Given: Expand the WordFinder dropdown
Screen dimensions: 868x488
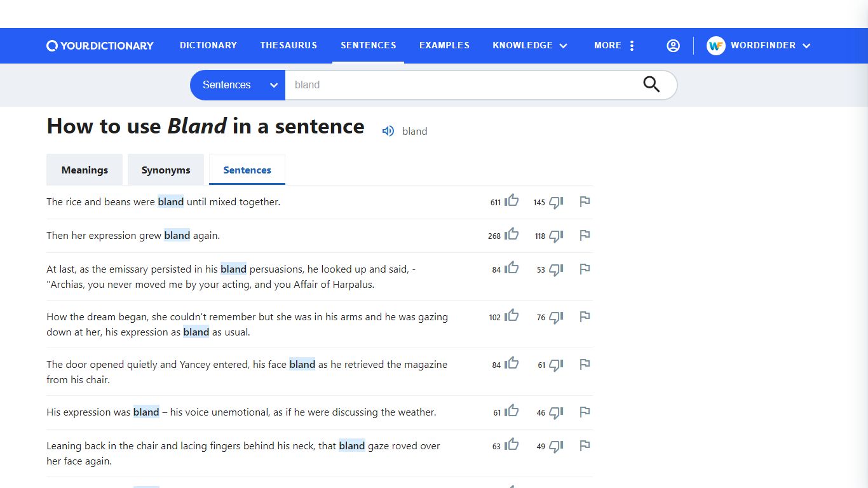Looking at the screenshot, I should tap(771, 46).
